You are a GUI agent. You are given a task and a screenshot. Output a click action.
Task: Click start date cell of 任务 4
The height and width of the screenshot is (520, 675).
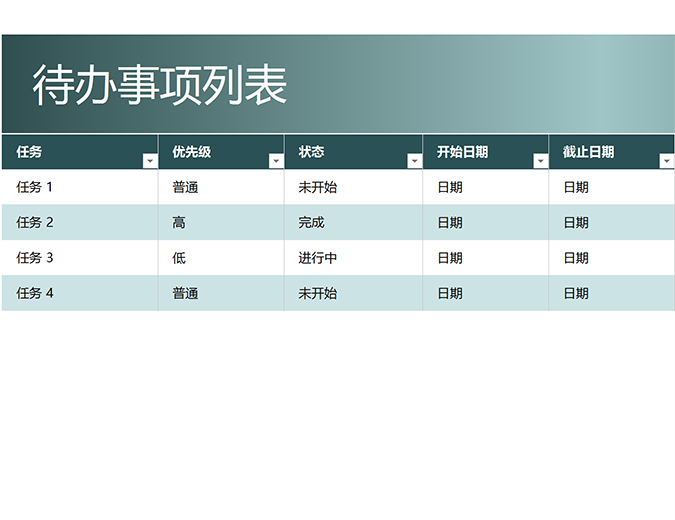coord(486,293)
